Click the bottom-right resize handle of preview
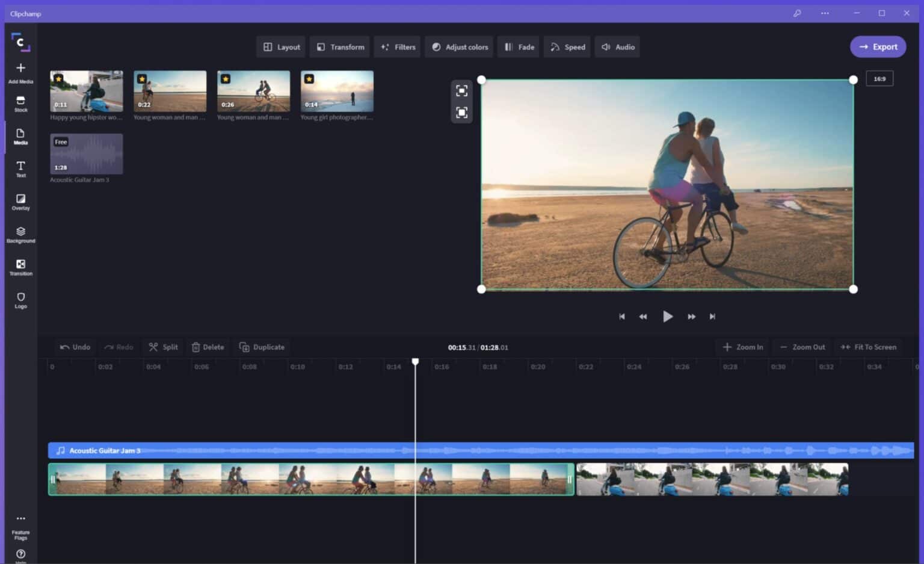Viewport: 924px width, 564px height. coord(853,290)
